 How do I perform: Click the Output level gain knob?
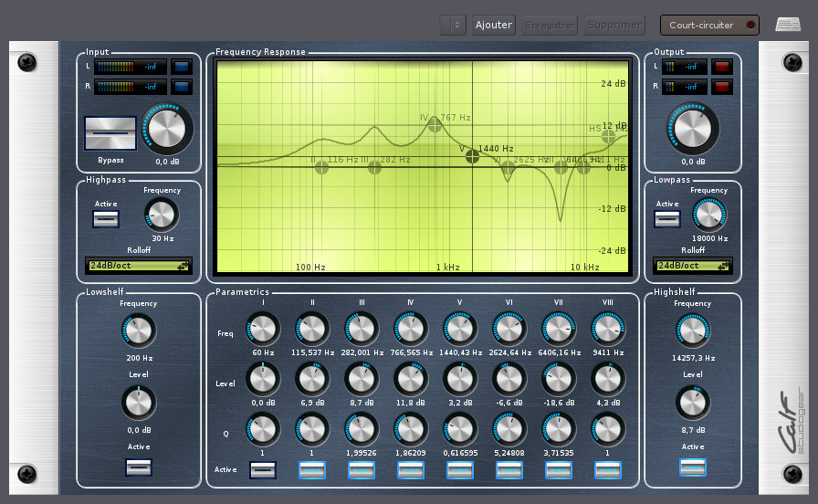point(693,129)
